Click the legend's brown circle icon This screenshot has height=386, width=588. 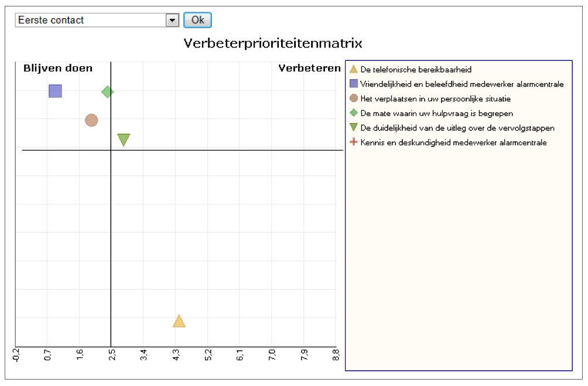(x=353, y=98)
